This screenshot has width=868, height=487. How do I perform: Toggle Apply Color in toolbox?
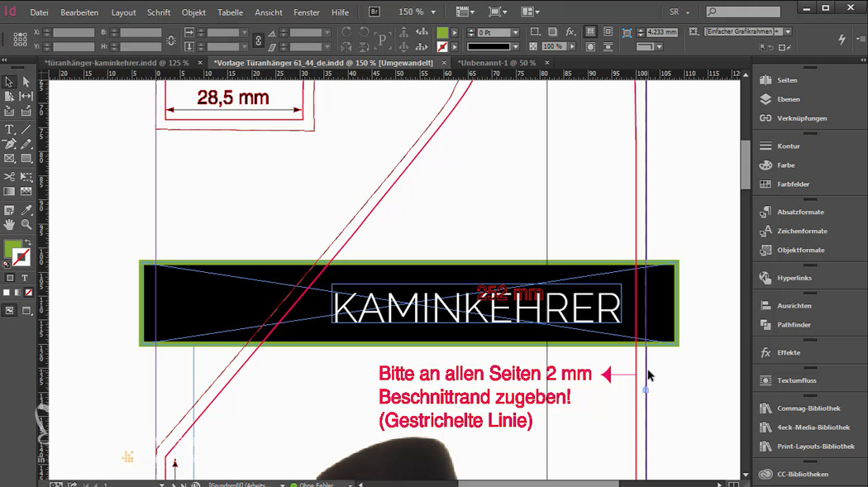point(7,293)
